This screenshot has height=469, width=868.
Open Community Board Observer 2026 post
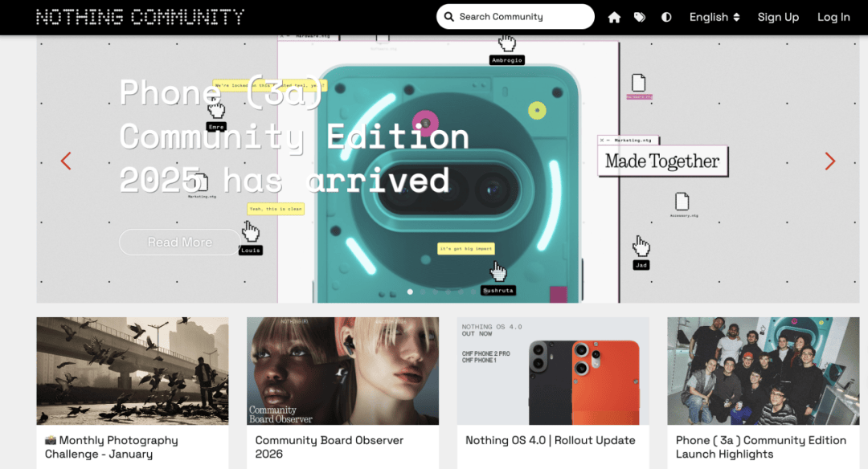329,447
